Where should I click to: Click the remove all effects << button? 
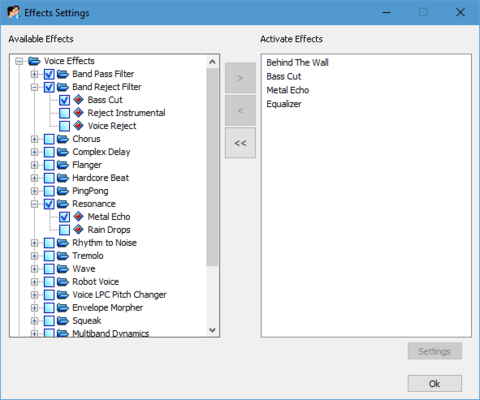pos(240,143)
